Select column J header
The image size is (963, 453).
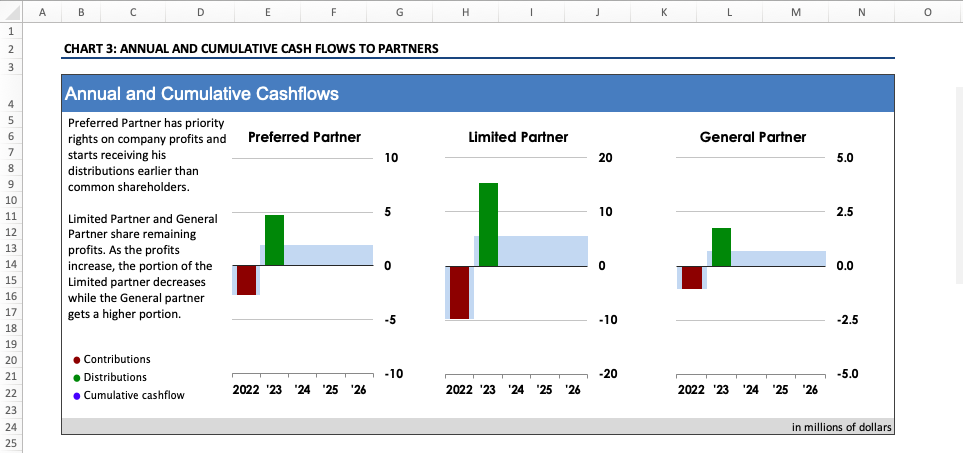(598, 12)
